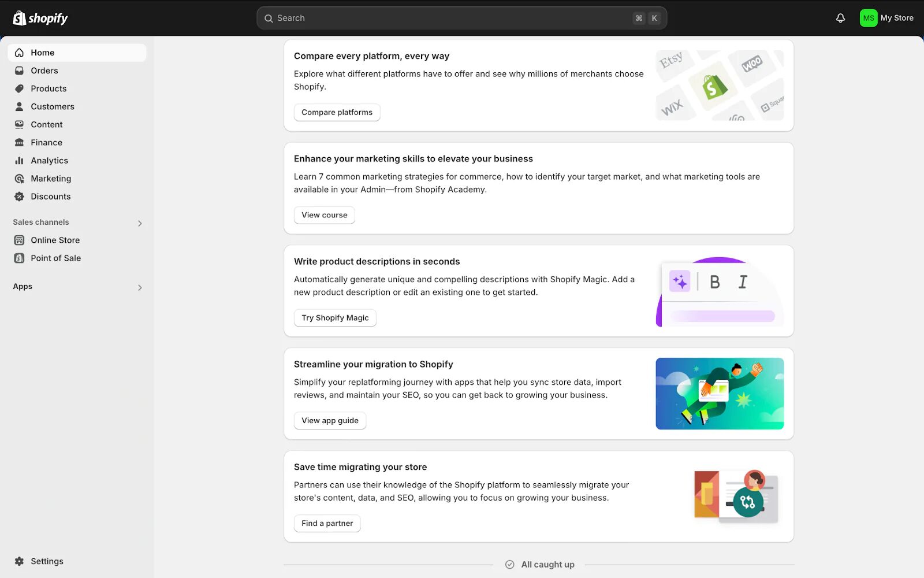Click the ⌘ K shortcut hint

tap(646, 18)
